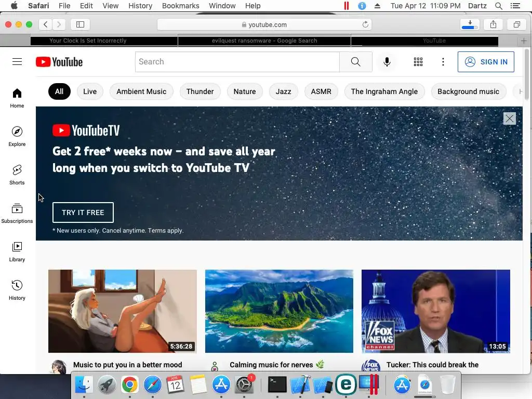Open Library in the sidebar
532x399 pixels.
pos(17,251)
